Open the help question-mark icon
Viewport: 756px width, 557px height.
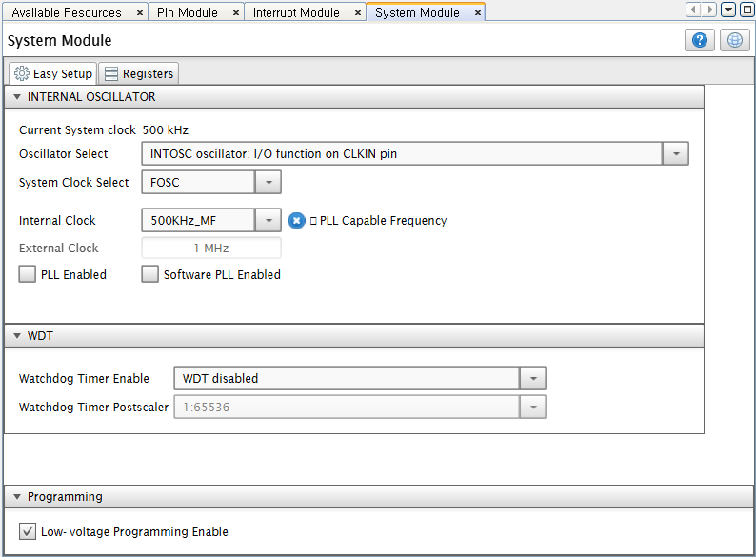699,40
